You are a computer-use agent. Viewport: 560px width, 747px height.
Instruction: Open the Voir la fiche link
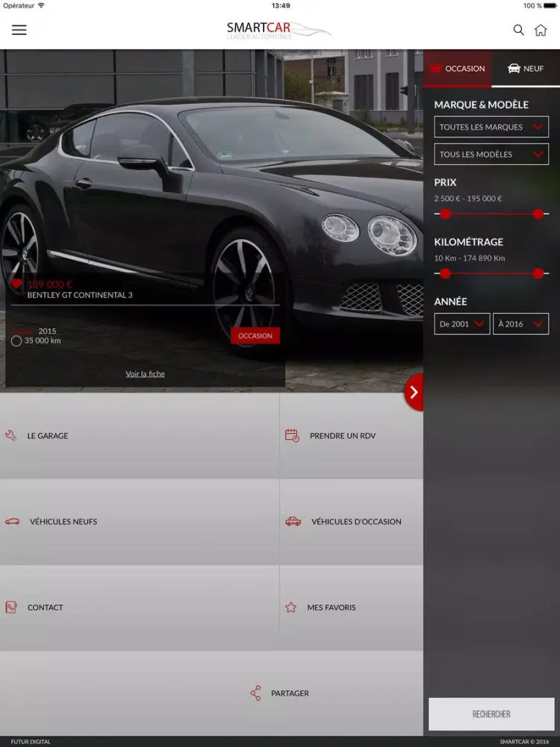(146, 374)
